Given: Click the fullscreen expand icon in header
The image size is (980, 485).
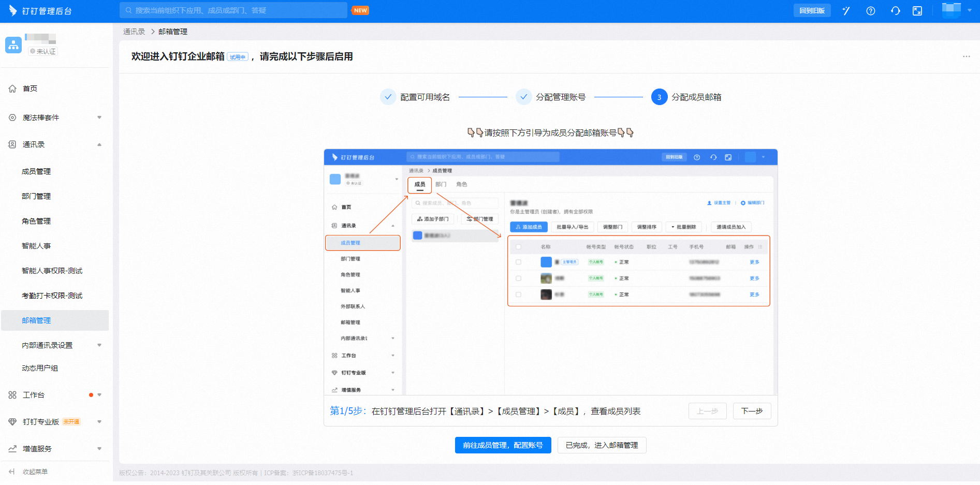Looking at the screenshot, I should pos(917,11).
